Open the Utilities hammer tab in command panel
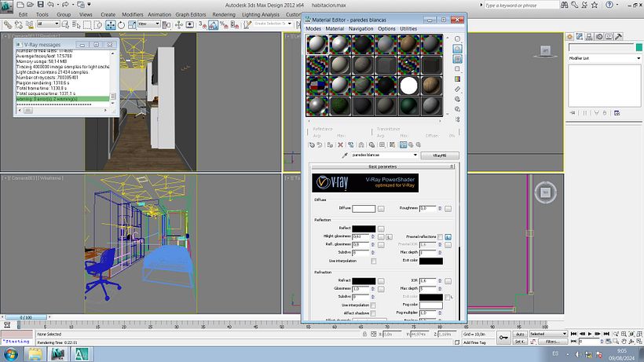The width and height of the screenshot is (644, 362). (x=619, y=37)
